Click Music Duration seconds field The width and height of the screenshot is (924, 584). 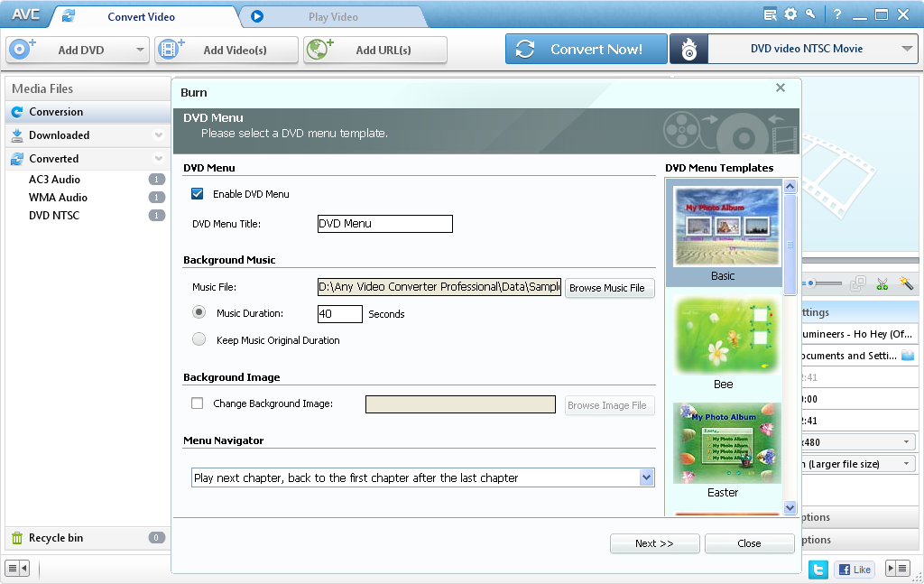click(339, 314)
